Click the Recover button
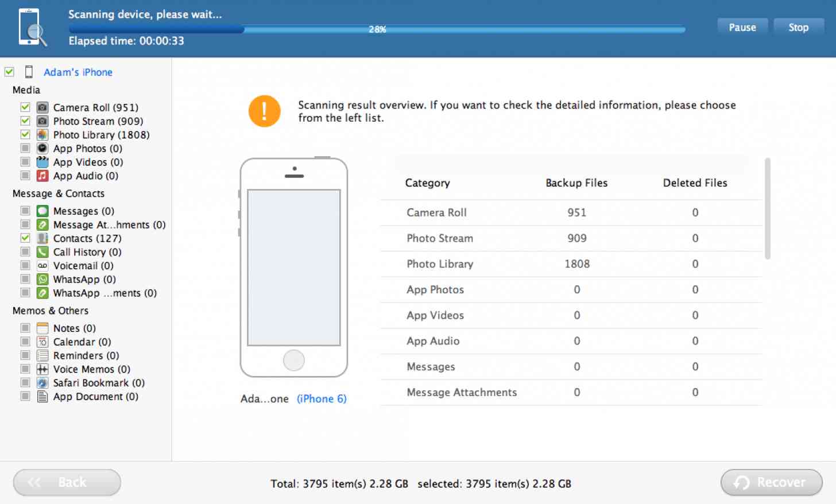 pos(772,482)
